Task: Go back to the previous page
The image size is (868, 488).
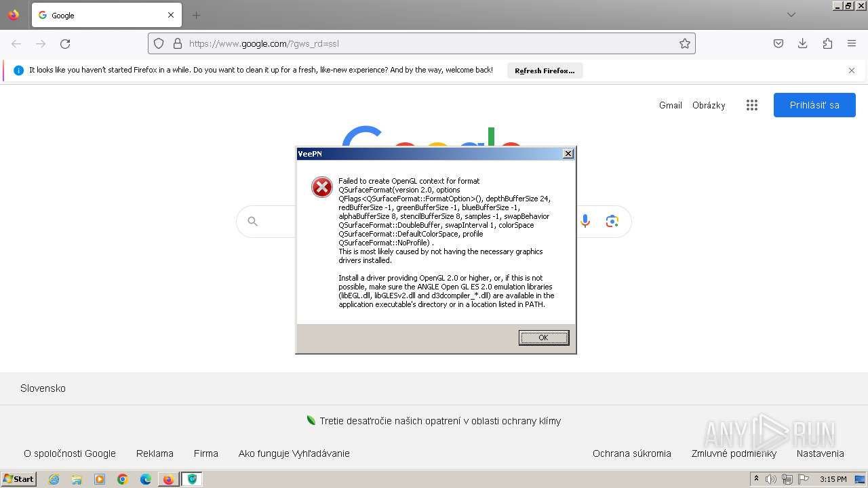Action: 16,43
